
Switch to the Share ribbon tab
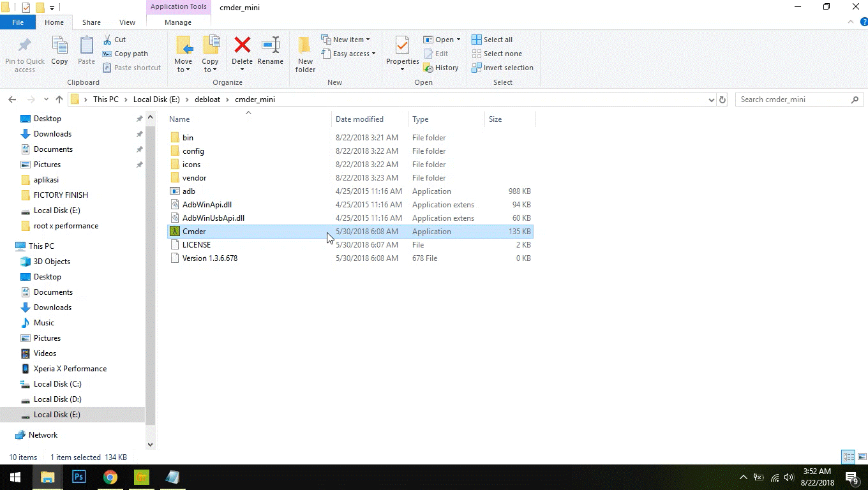(x=91, y=22)
